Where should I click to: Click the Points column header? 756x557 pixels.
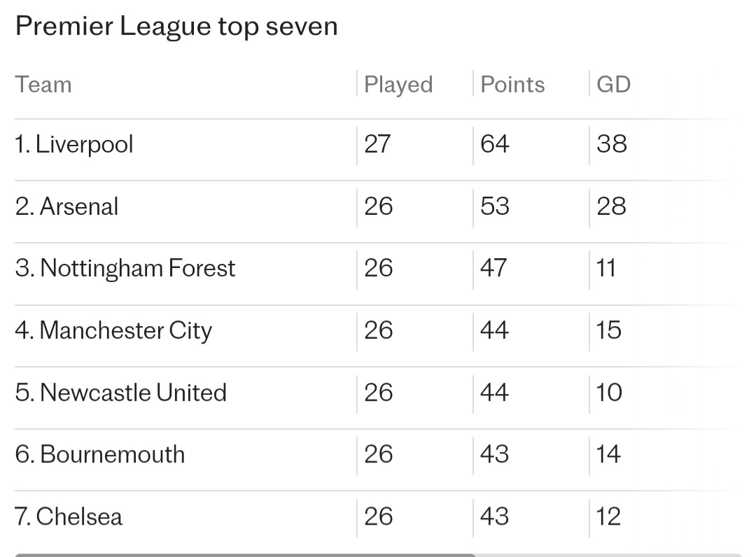(512, 85)
